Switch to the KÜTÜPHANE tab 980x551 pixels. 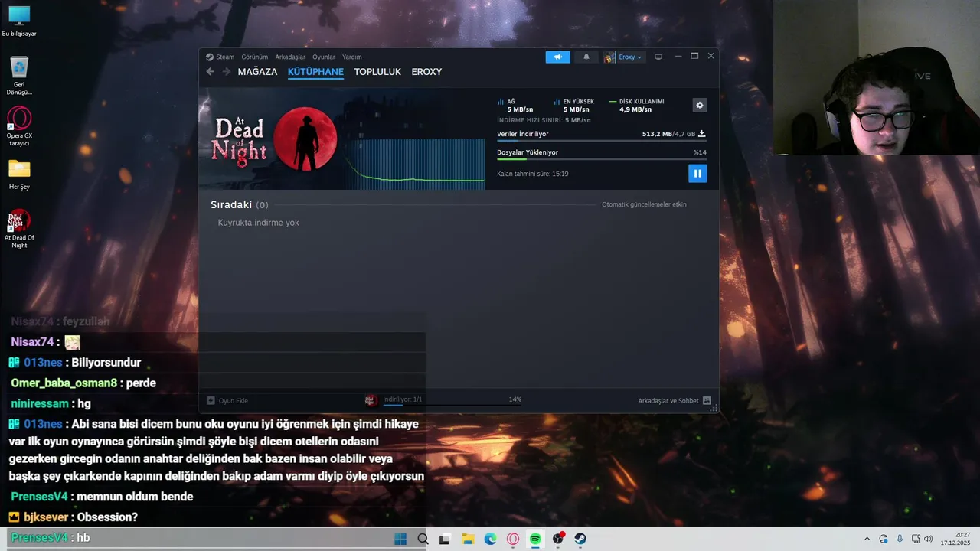pyautogui.click(x=315, y=72)
